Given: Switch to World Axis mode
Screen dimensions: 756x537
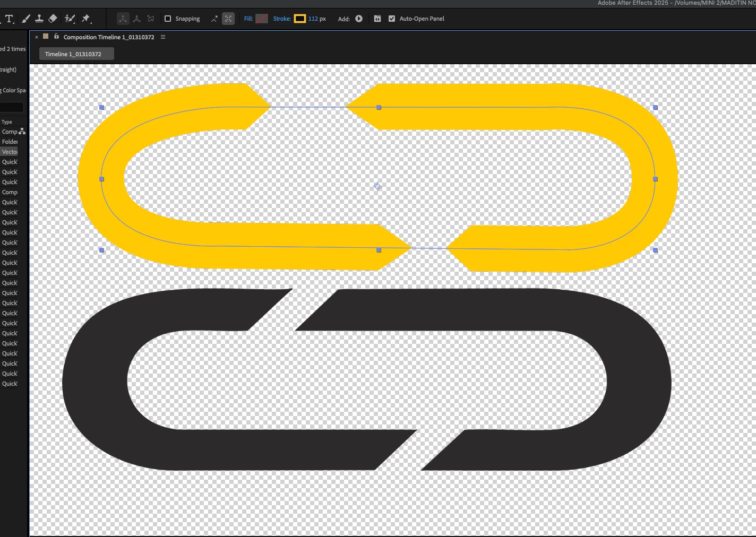Looking at the screenshot, I should [x=136, y=19].
